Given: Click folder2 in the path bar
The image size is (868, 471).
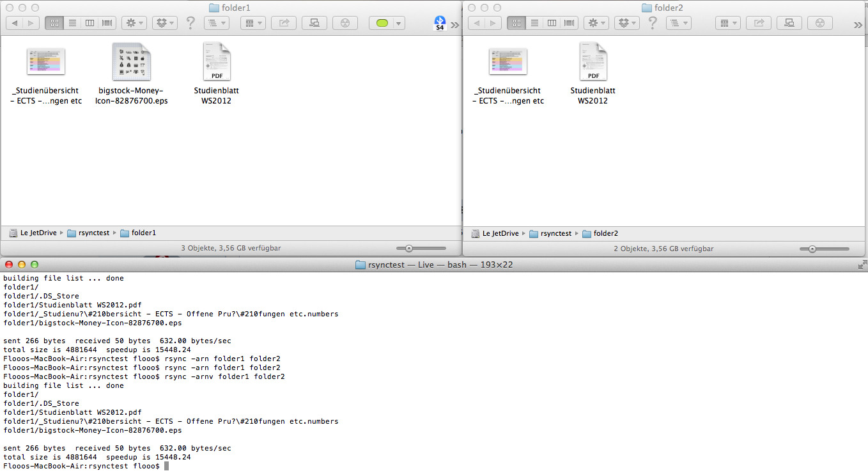Looking at the screenshot, I should click(600, 233).
